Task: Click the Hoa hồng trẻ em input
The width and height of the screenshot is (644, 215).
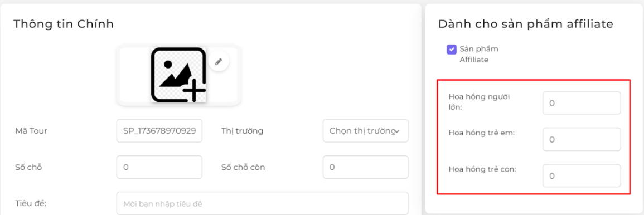Action: (x=582, y=139)
